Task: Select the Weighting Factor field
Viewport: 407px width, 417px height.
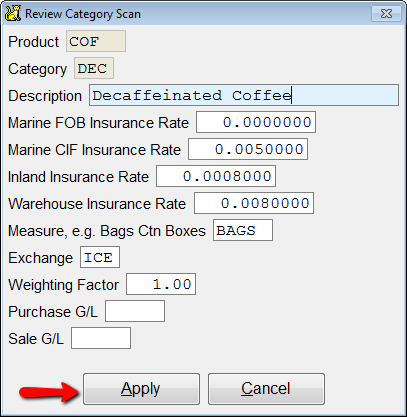Action: (161, 284)
